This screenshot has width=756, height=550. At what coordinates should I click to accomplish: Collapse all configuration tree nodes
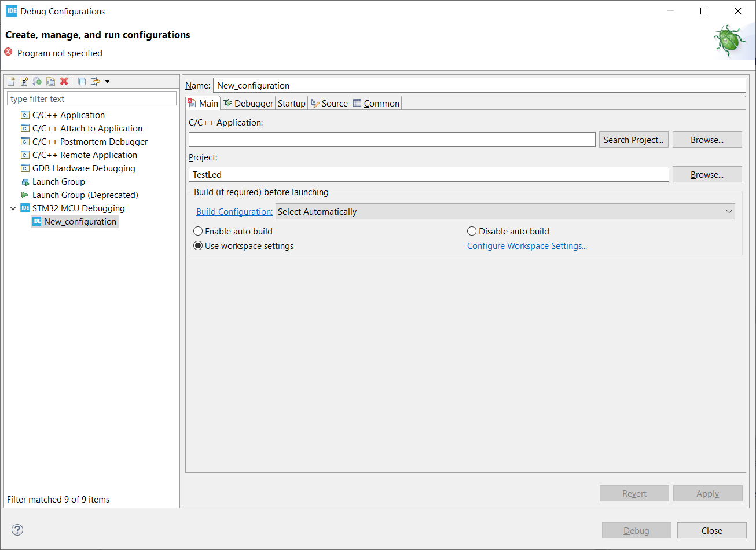pos(82,81)
